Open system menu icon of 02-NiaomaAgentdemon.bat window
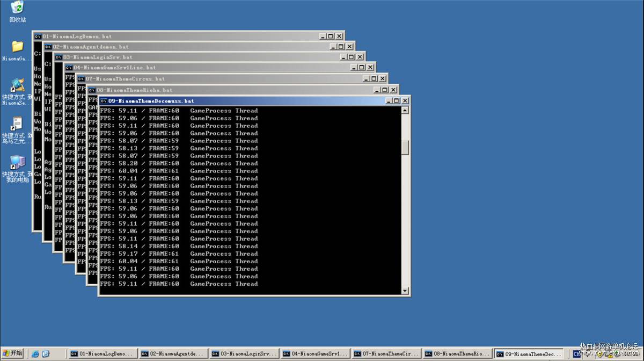 point(49,47)
